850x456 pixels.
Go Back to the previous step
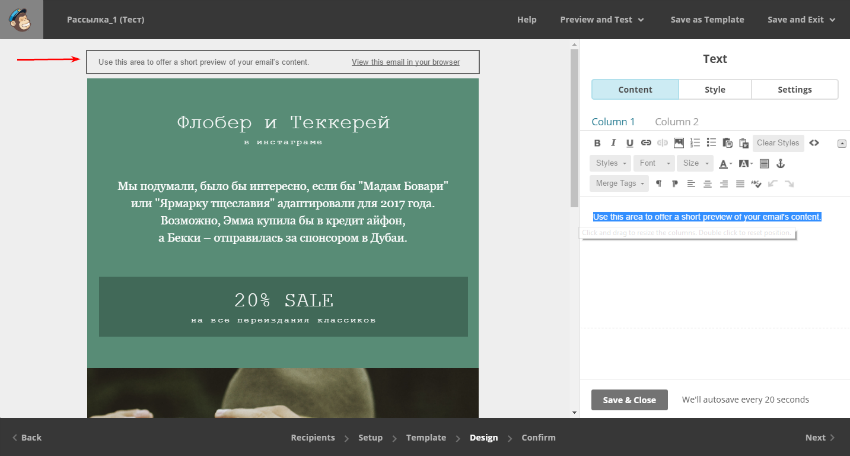(27, 438)
